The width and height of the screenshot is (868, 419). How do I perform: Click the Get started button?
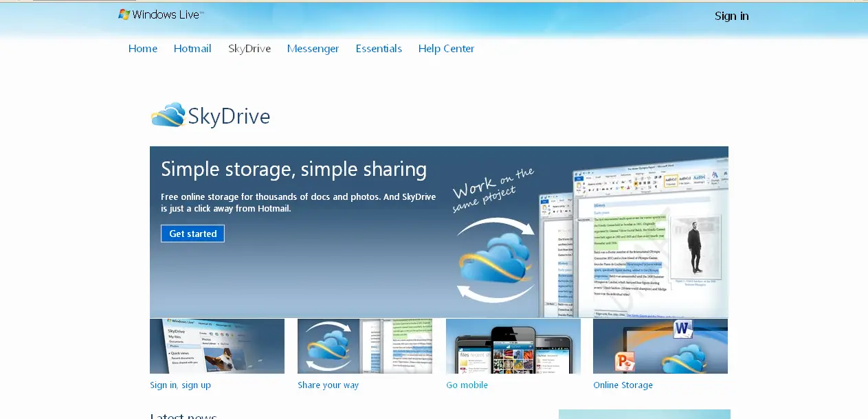click(x=192, y=234)
